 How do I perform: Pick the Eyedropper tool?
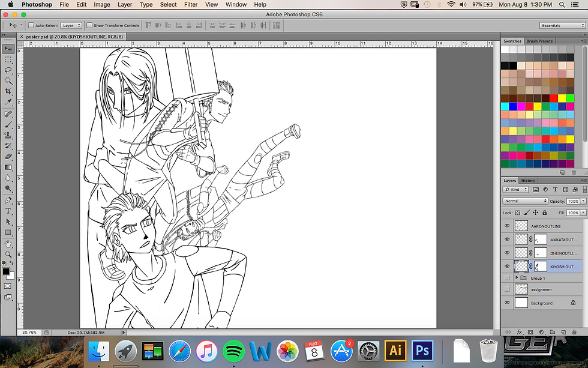coord(8,103)
